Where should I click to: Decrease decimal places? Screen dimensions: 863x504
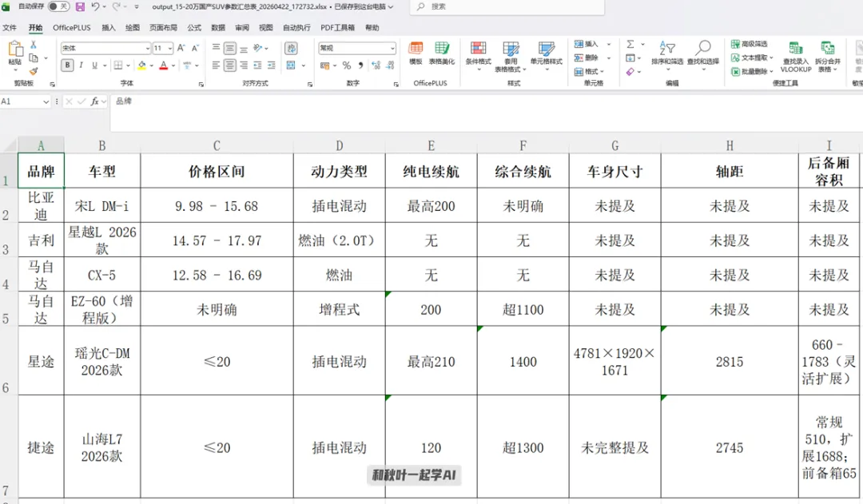(x=390, y=65)
